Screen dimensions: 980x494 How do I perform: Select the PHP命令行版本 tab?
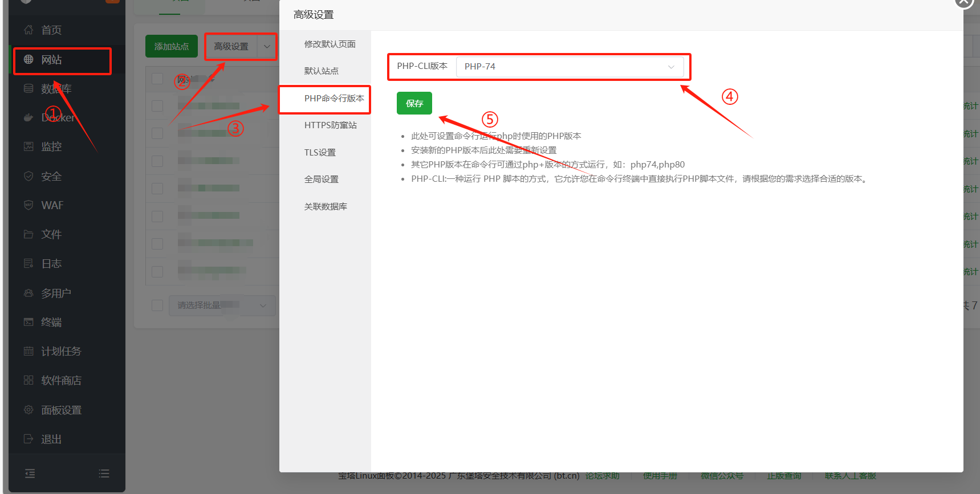click(334, 99)
